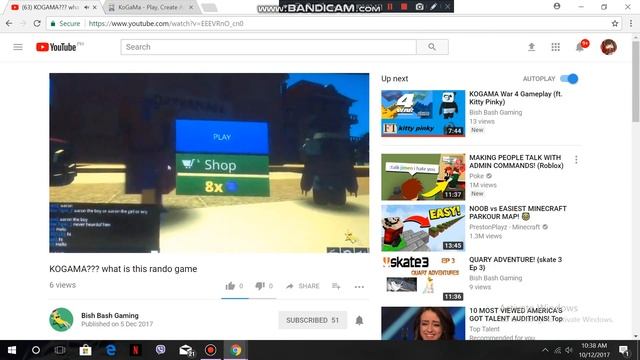Open the Windows Start menu

pyautogui.click(x=11, y=350)
